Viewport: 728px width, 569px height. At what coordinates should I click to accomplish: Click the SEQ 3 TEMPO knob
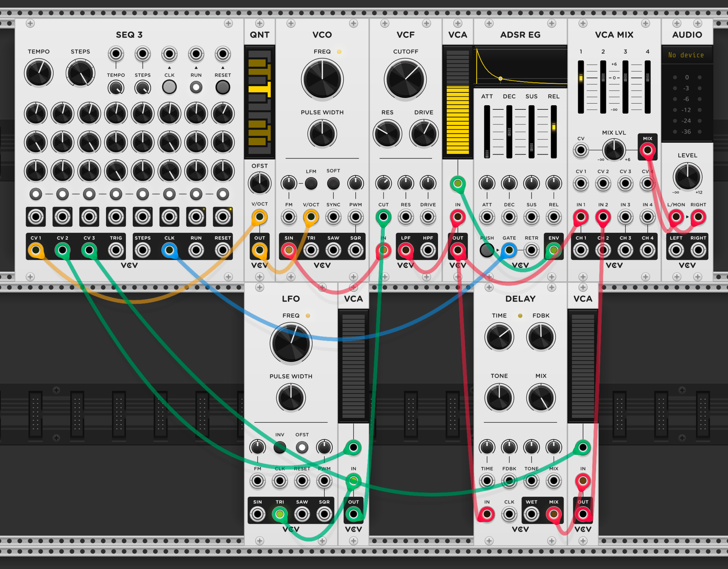[39, 73]
